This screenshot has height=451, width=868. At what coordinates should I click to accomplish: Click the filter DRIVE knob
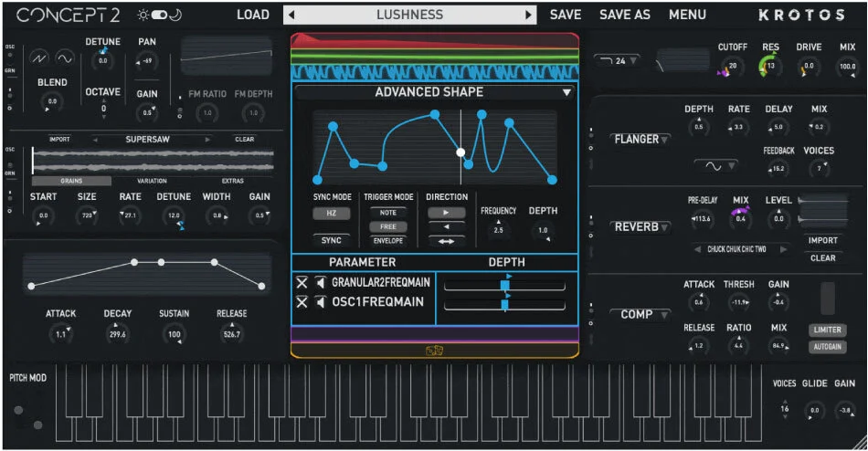coord(809,67)
